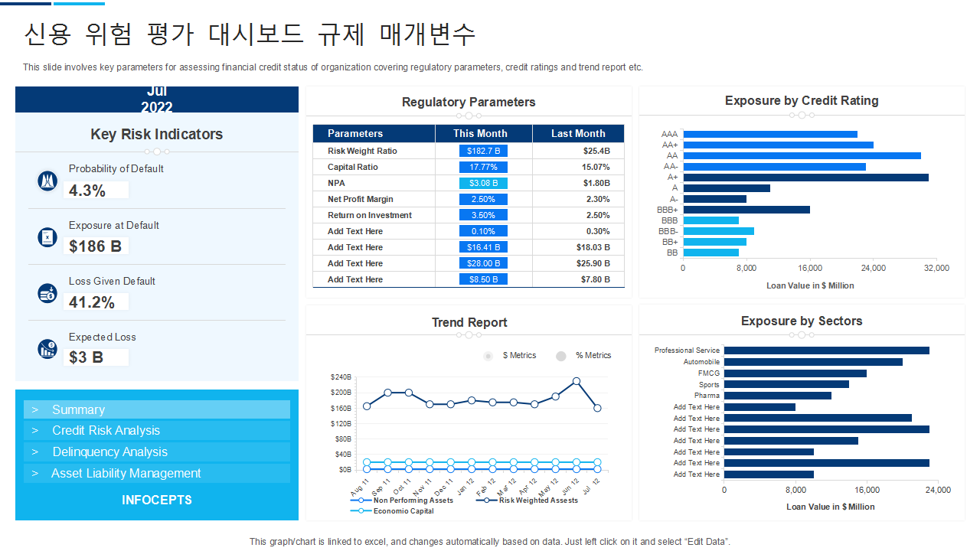Click the Parameters column header
This screenshot has width=980, height=551.
(374, 133)
